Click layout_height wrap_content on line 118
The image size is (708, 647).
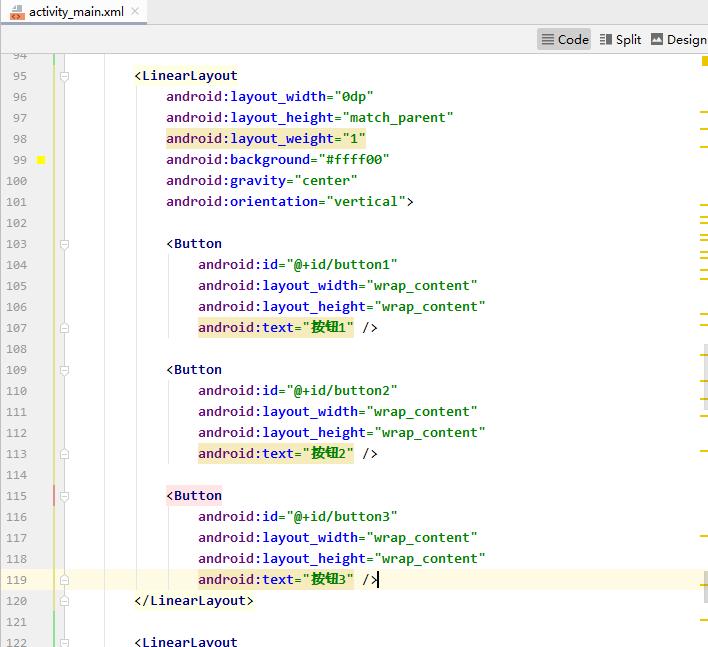(342, 559)
